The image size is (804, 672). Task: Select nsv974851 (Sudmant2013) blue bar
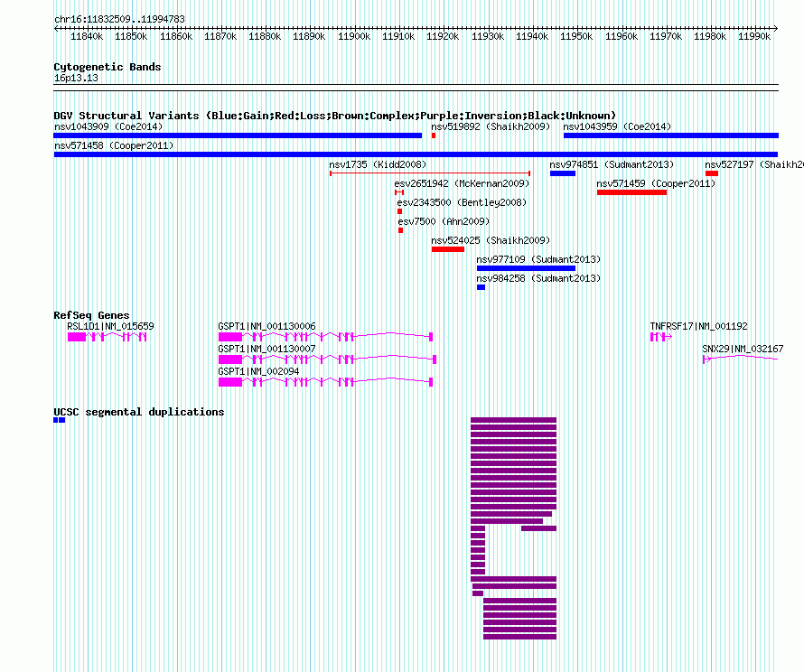pos(563,173)
